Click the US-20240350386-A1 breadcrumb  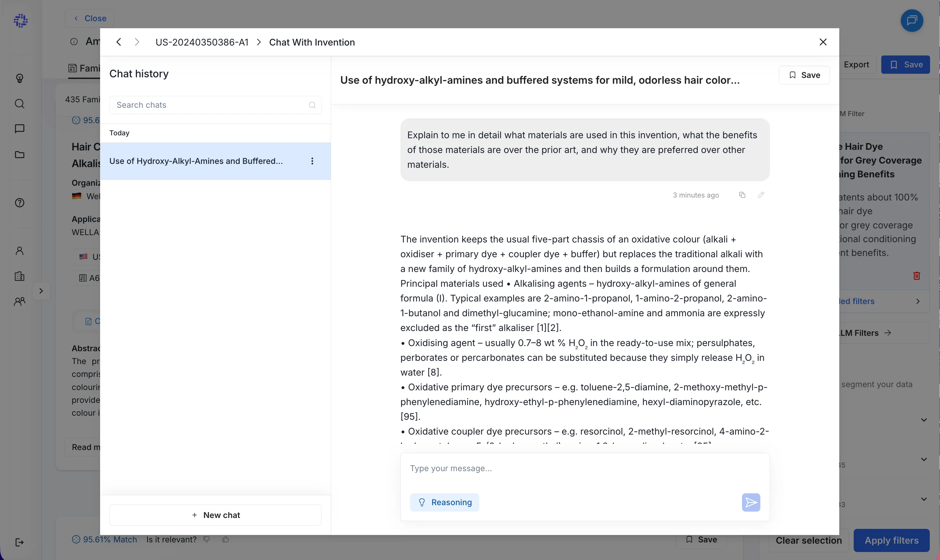tap(202, 42)
